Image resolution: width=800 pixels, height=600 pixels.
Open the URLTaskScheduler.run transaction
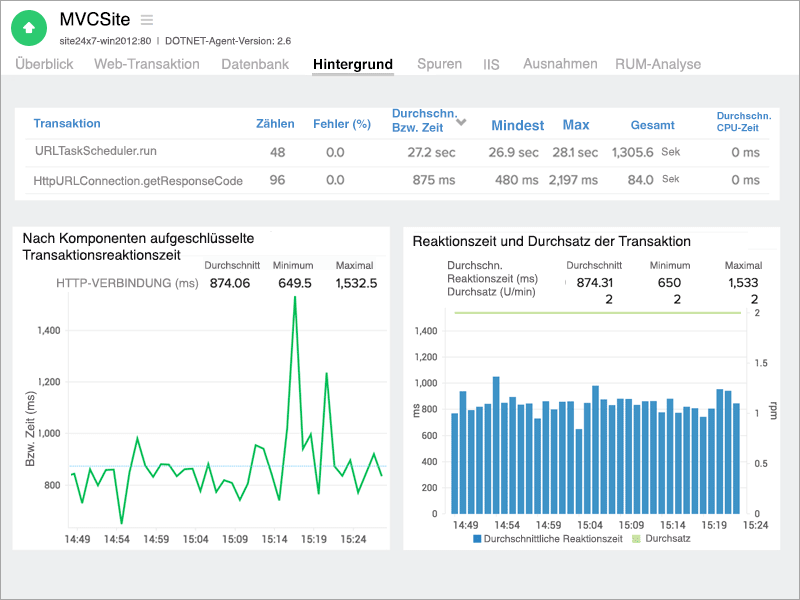[x=96, y=152]
